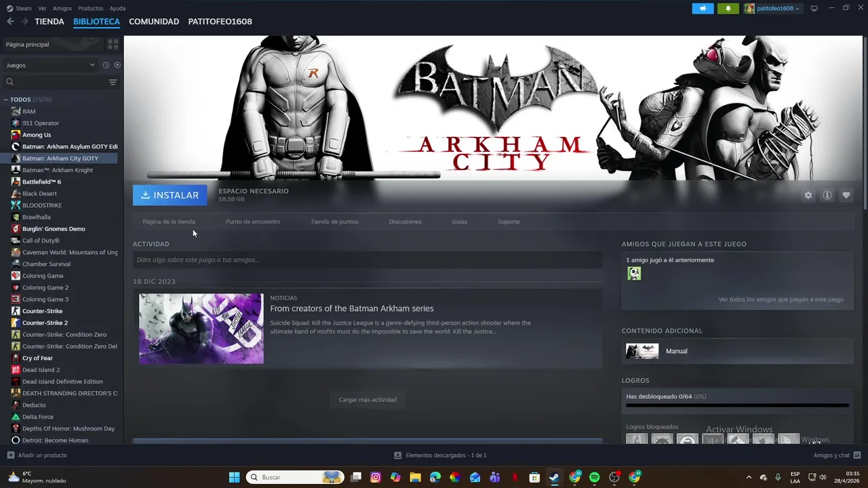Add Batman Arkham City to favorites heart
This screenshot has width=868, height=488.
tap(846, 195)
